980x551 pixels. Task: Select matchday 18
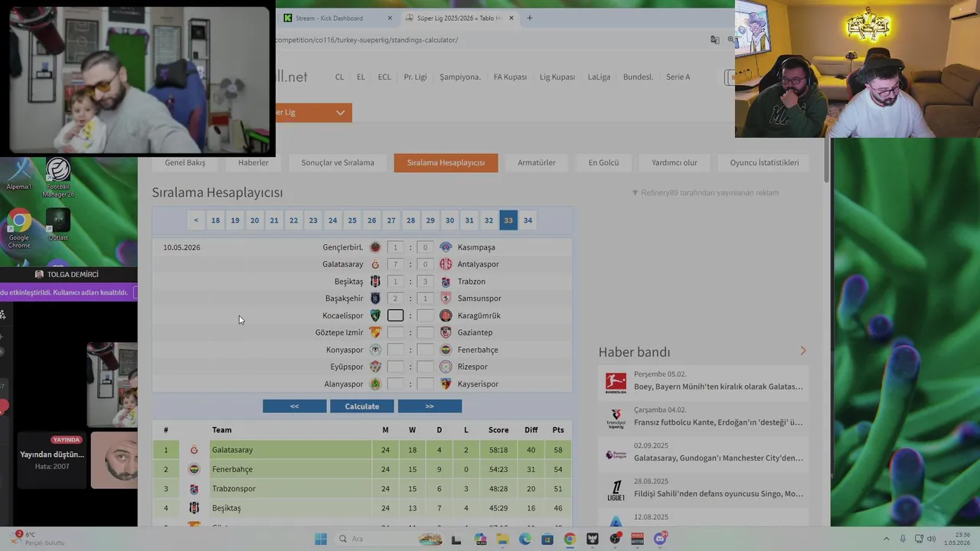click(216, 220)
